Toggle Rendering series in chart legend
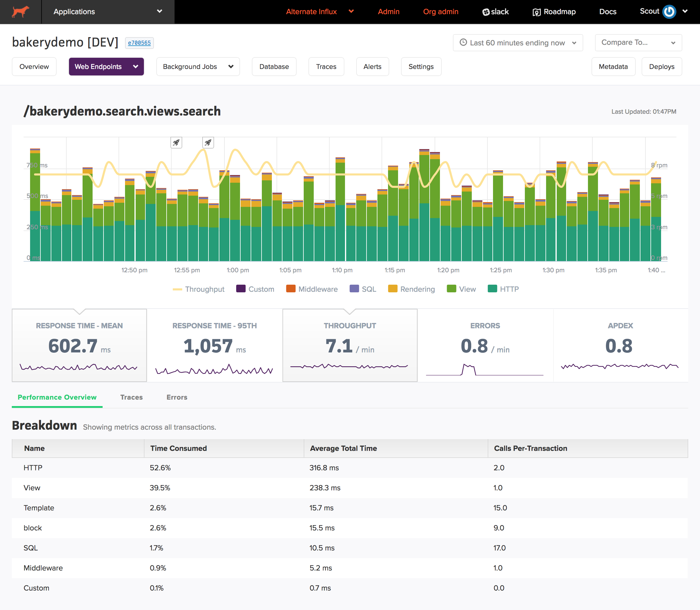The height and width of the screenshot is (610, 700). 412,289
